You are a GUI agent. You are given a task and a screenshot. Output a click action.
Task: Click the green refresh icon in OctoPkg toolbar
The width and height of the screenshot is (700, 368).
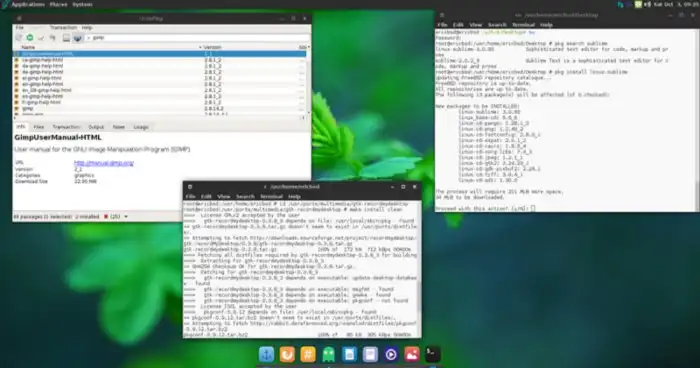click(30, 38)
